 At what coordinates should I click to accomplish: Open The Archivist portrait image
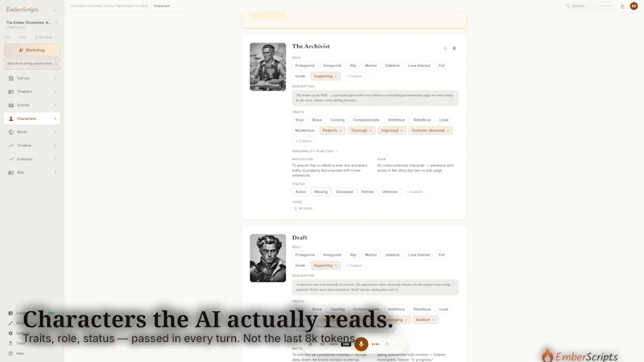[268, 67]
